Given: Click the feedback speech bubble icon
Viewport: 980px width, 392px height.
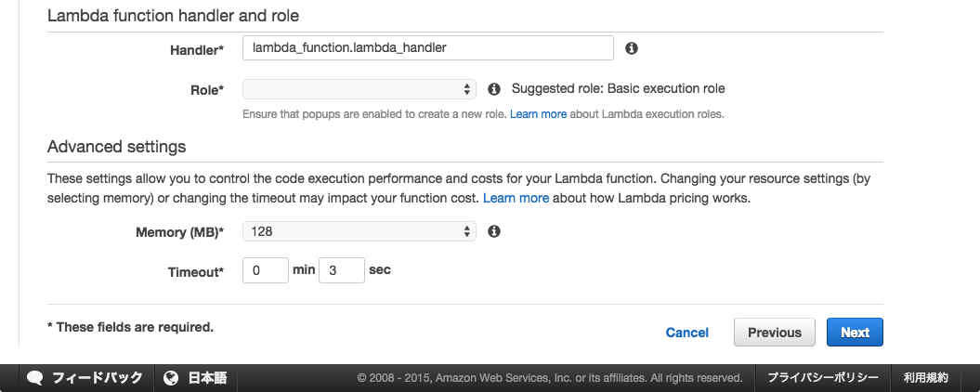Looking at the screenshot, I should (x=35, y=378).
